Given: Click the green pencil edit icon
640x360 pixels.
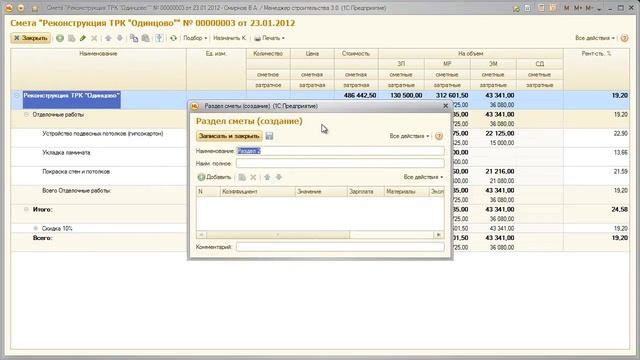Looking at the screenshot, I should 83,38.
